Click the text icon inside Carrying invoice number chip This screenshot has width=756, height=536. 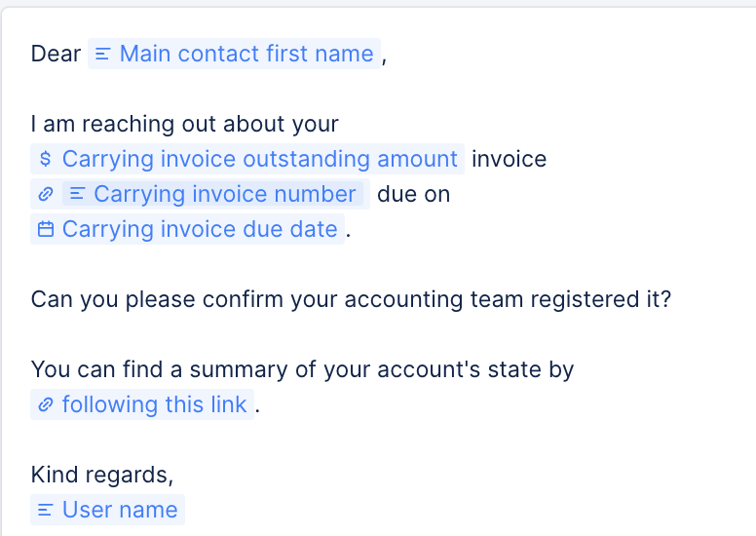77,195
